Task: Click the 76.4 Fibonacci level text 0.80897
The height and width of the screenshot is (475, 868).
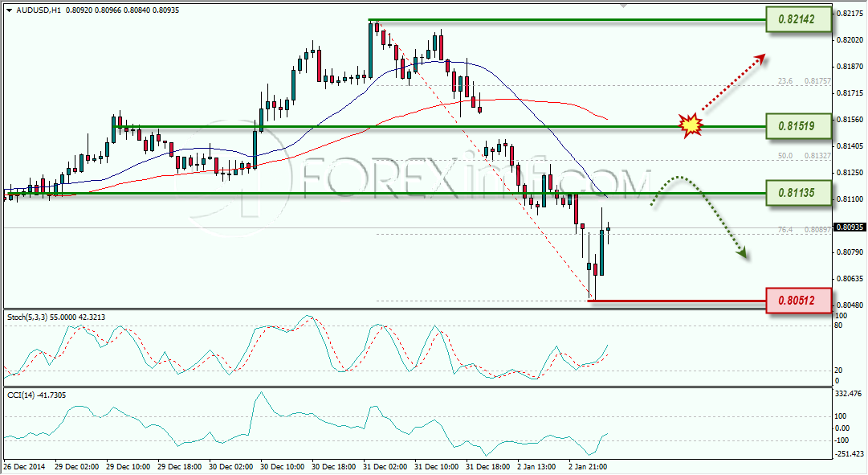Action: (817, 230)
